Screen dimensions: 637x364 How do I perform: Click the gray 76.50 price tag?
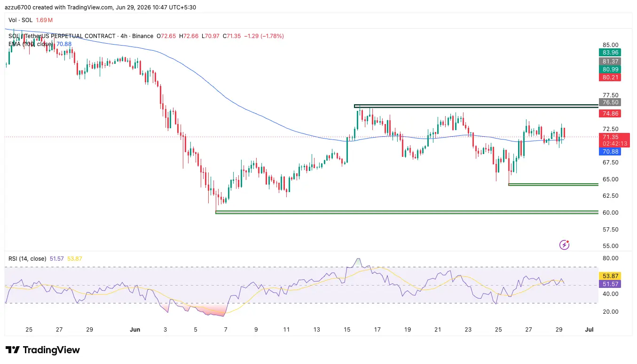(x=609, y=102)
